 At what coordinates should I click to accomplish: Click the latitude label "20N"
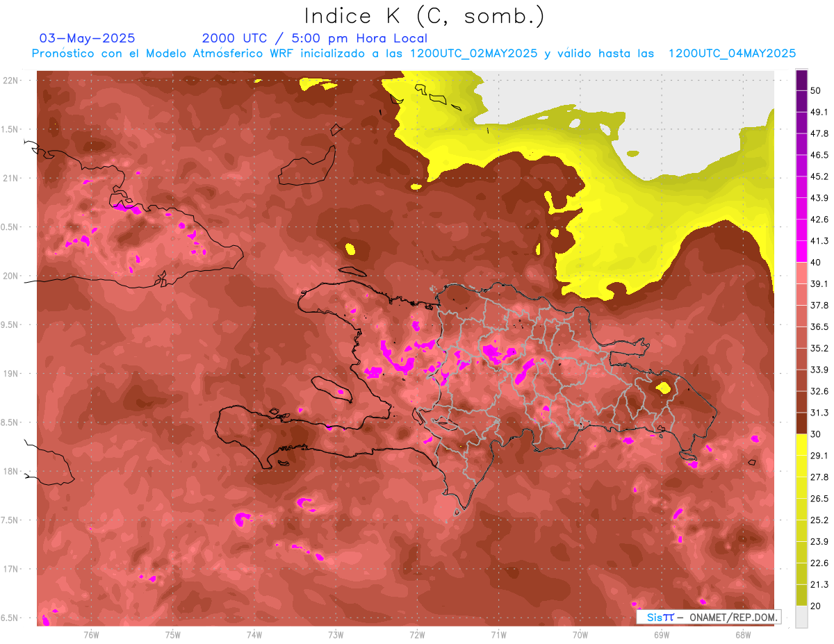pos(12,276)
